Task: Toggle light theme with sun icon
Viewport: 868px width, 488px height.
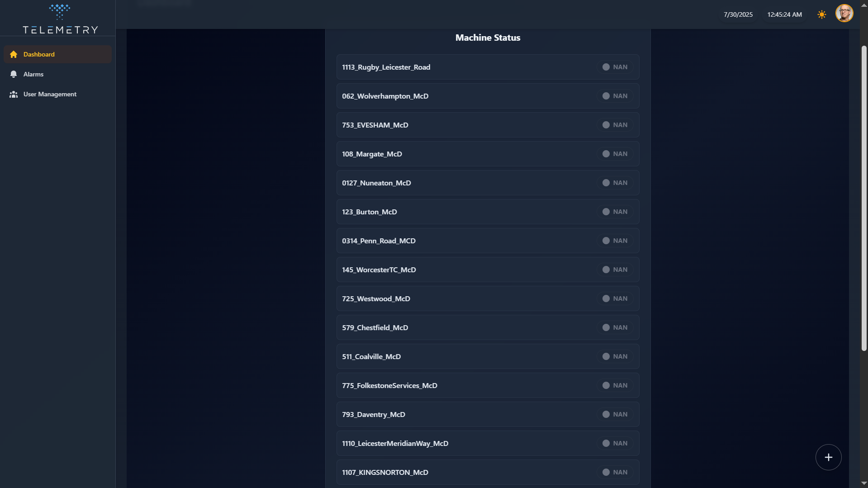Action: click(x=822, y=14)
